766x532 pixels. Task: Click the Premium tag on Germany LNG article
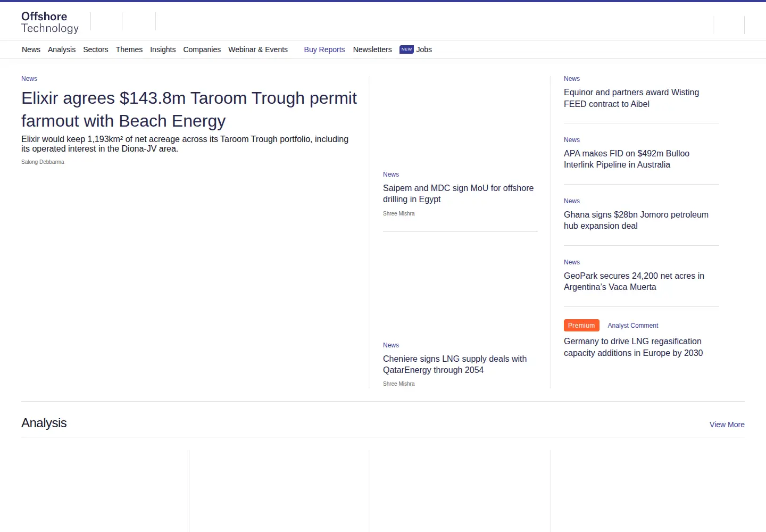(581, 326)
